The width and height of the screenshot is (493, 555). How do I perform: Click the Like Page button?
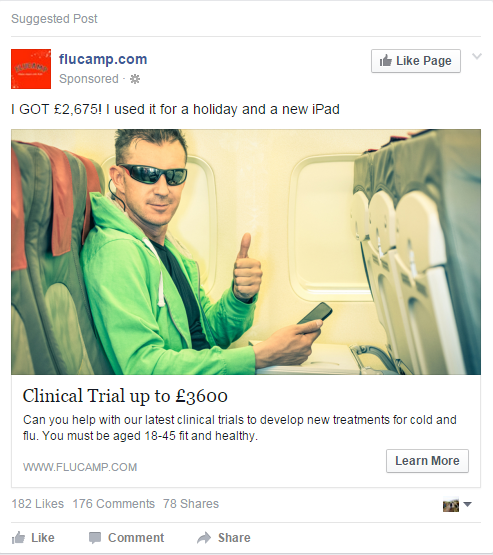pos(416,61)
